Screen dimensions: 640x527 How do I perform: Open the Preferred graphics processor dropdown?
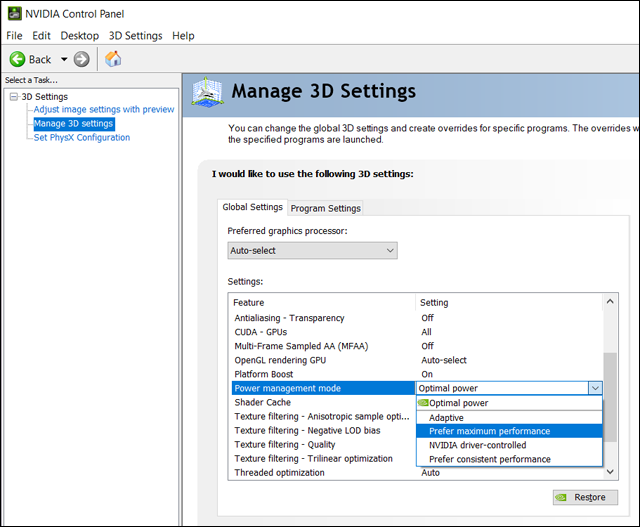pos(312,251)
